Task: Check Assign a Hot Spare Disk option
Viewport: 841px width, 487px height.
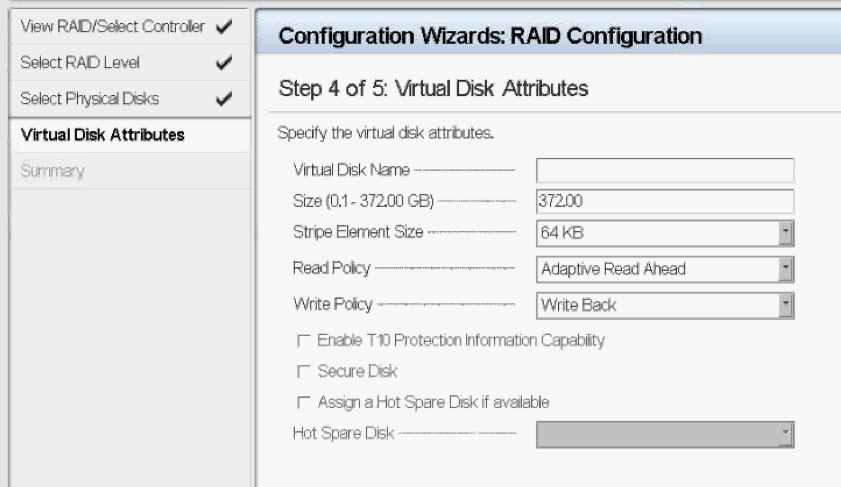Action: click(x=303, y=403)
